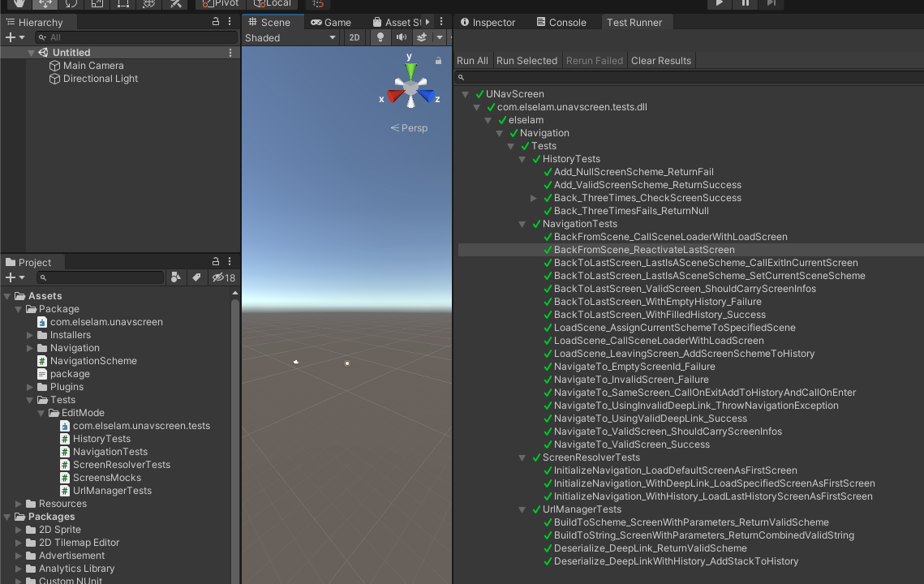Switch to the Asset Store tab
This screenshot has width=924, height=584.
[397, 23]
